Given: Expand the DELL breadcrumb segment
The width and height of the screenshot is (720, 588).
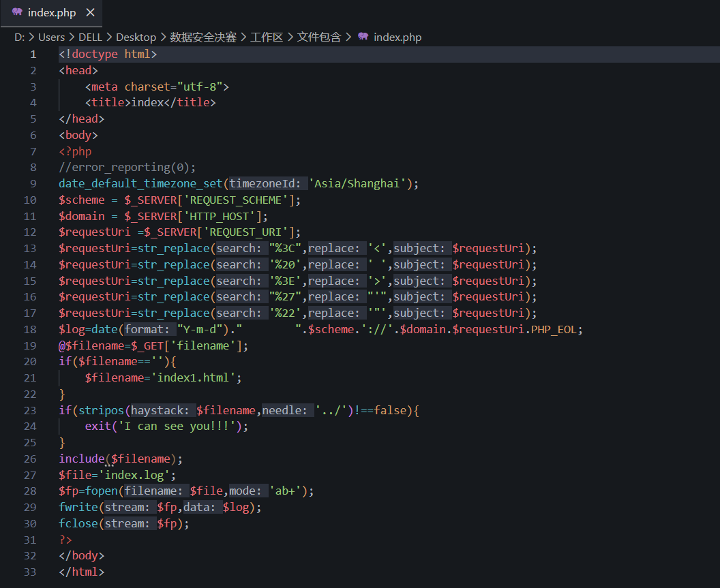Looking at the screenshot, I should pos(90,37).
